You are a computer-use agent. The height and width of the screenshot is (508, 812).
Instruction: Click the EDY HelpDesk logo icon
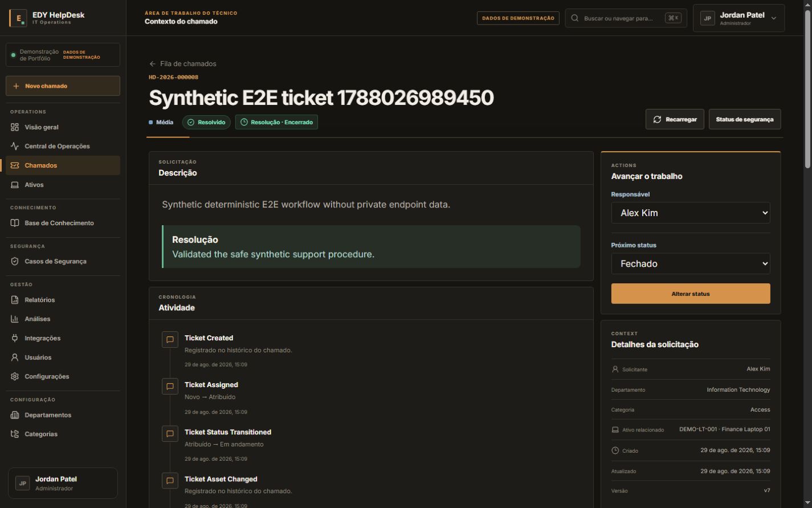click(x=18, y=18)
